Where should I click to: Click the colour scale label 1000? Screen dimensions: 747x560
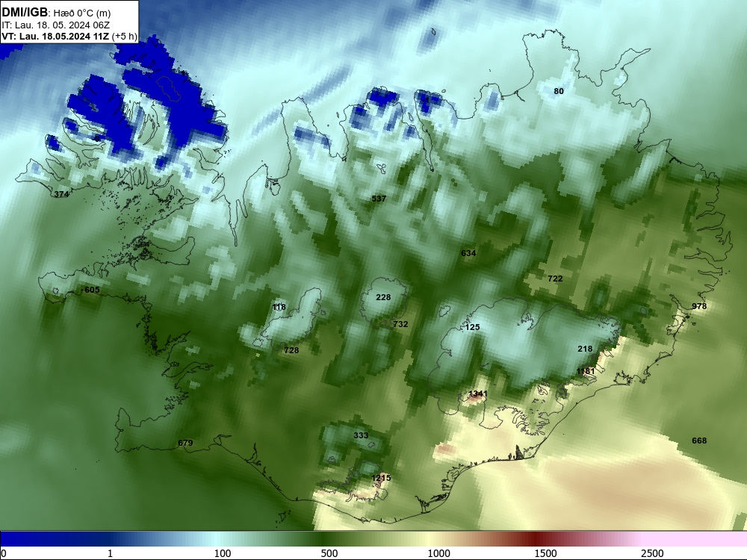438,553
